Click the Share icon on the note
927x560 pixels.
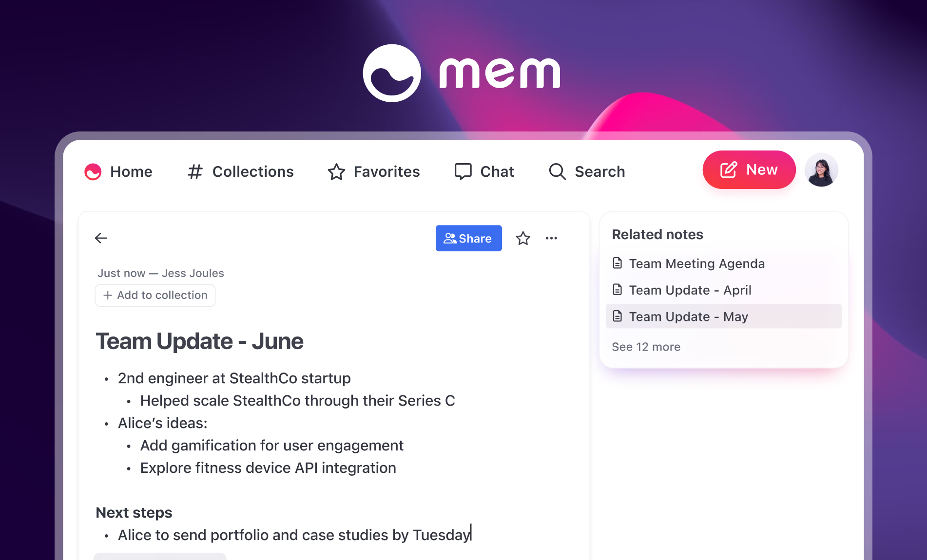click(450, 238)
